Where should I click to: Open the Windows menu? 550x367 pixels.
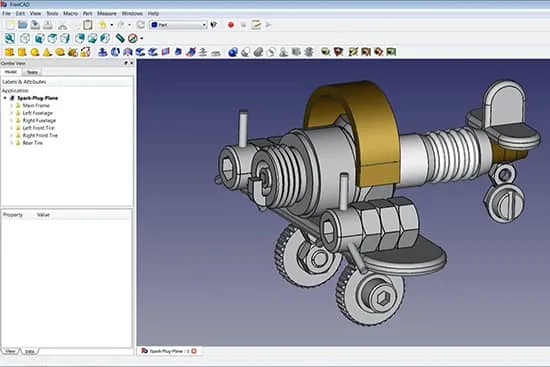click(x=132, y=13)
